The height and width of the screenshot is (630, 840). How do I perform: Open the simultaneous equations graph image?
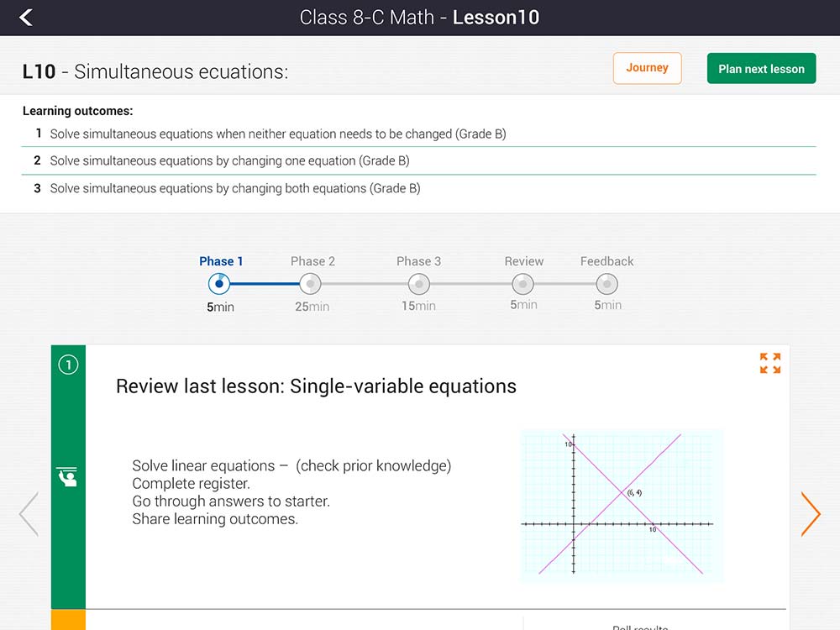click(x=622, y=507)
